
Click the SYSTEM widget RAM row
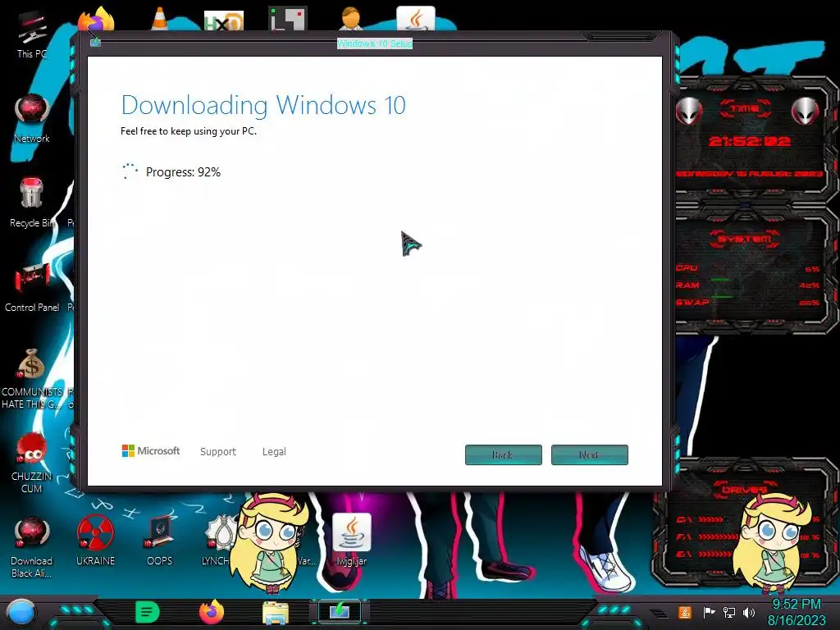(748, 285)
